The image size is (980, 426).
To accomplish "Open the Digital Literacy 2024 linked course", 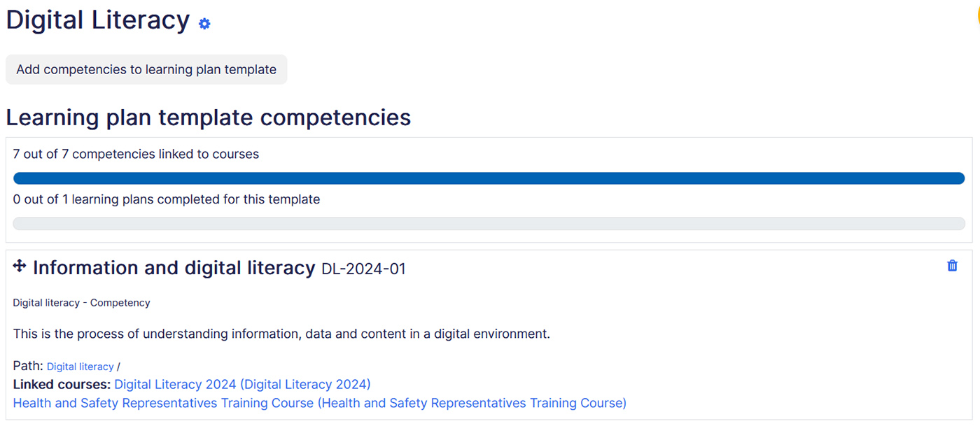I will pos(242,384).
